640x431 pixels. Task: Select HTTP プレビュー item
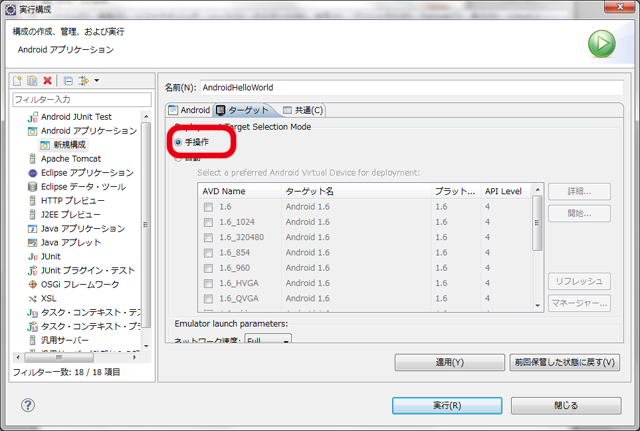pos(73,200)
